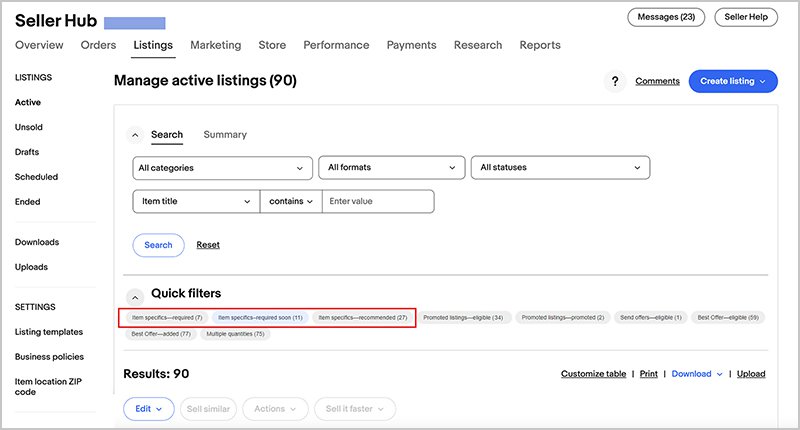Expand the Create listing button menu
Screen dimensions: 800x430
pyautogui.click(x=733, y=81)
